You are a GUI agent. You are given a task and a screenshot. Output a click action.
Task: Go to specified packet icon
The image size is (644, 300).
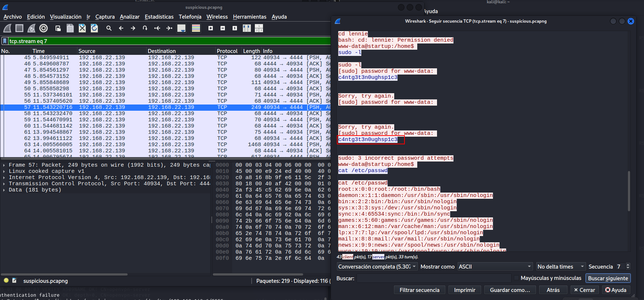point(145,28)
